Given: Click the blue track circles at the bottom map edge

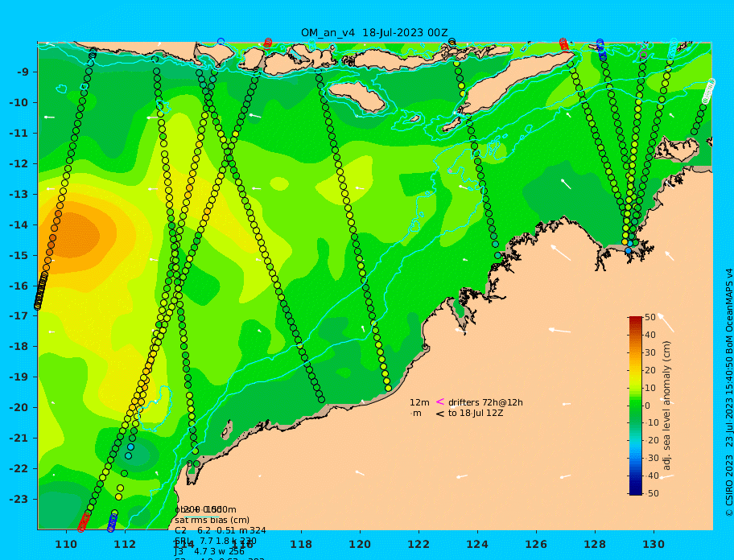Looking at the screenshot, I should pyautogui.click(x=113, y=522).
